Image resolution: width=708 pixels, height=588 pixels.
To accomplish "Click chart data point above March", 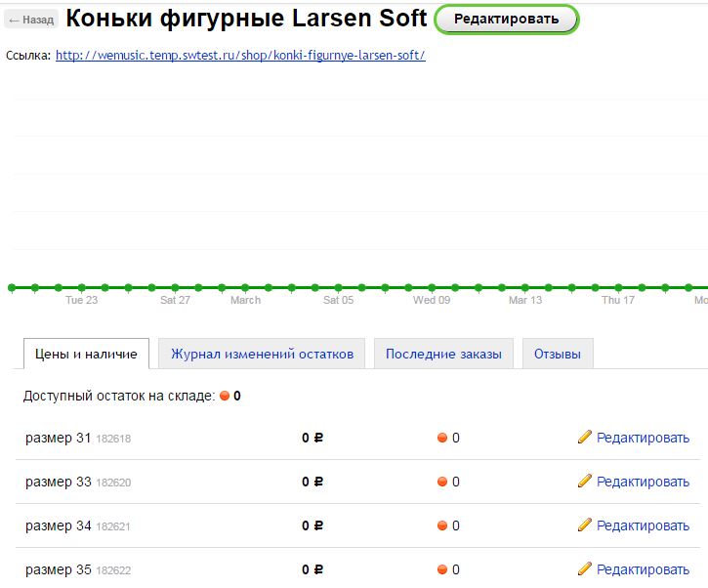I will coord(245,287).
